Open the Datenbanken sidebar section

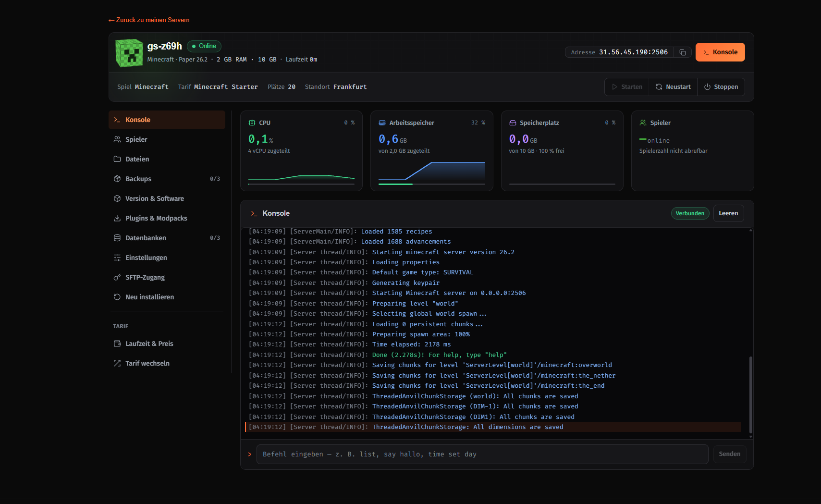tap(167, 238)
